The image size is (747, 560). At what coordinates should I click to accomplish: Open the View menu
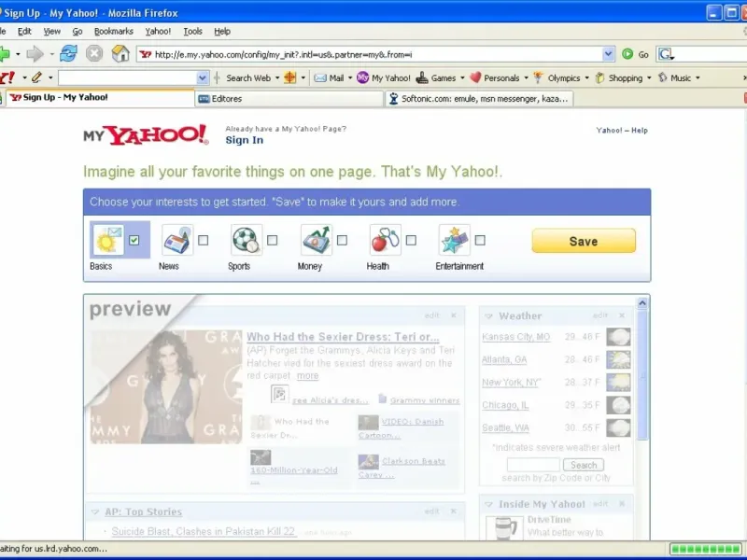tap(52, 32)
